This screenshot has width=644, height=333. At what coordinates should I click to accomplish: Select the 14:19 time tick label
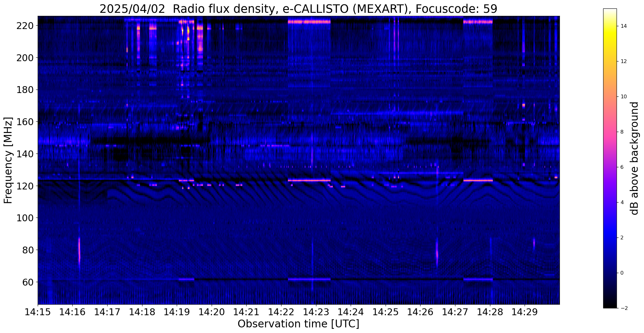(177, 312)
